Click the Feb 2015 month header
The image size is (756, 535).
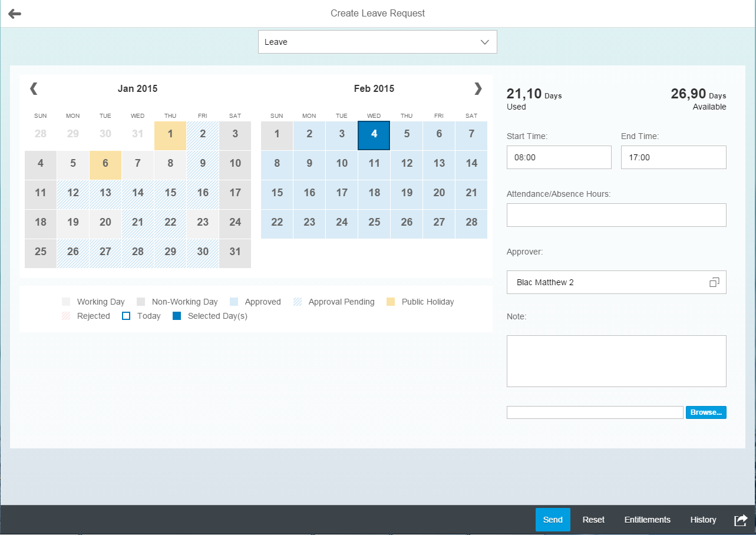click(x=374, y=89)
